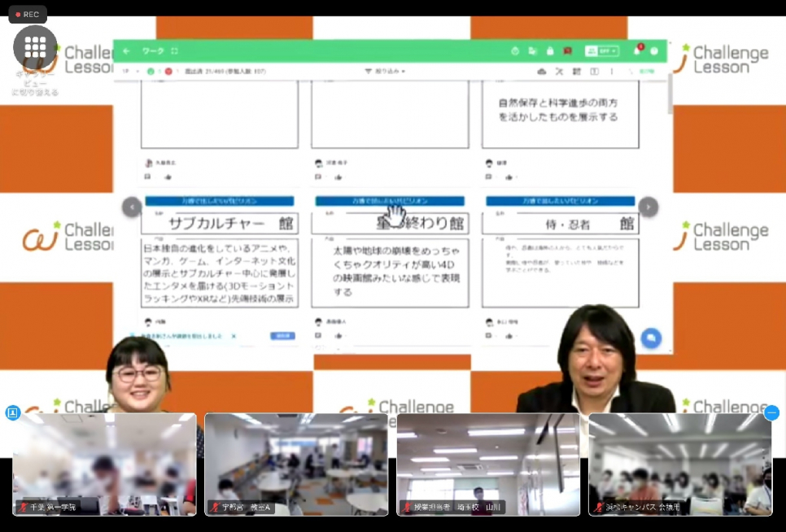Click the mute icon on 宇都宮 教室A thumbnail
The image size is (786, 532).
click(x=215, y=507)
